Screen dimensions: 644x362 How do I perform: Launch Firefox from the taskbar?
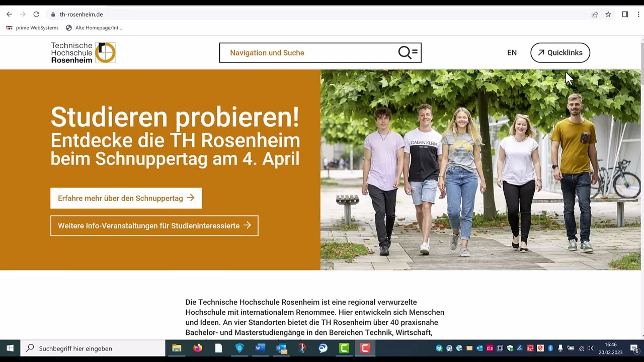pos(198,348)
